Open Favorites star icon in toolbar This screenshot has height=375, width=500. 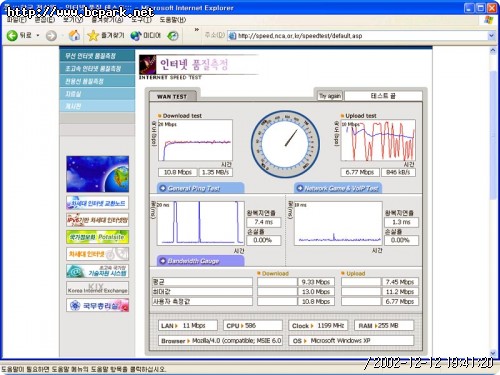click(93, 35)
